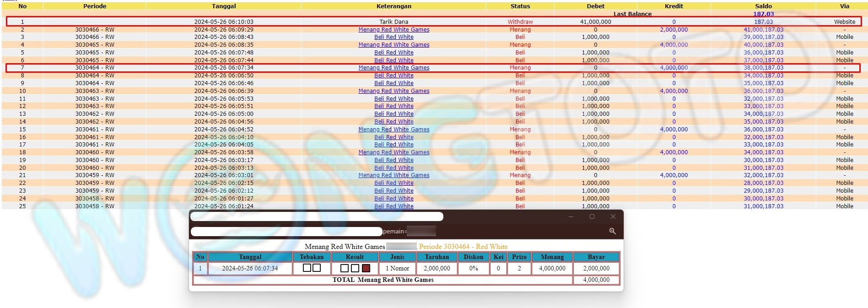Open Beli Red White link in row 25
Image resolution: width=868 pixels, height=308 pixels.
click(394, 206)
